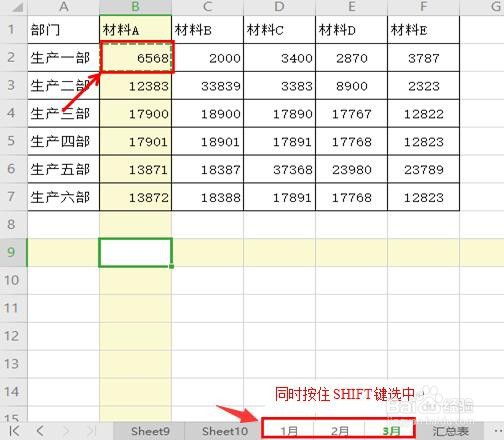The image size is (504, 440).
Task: Click cell with value 23980
Action: coord(351,169)
